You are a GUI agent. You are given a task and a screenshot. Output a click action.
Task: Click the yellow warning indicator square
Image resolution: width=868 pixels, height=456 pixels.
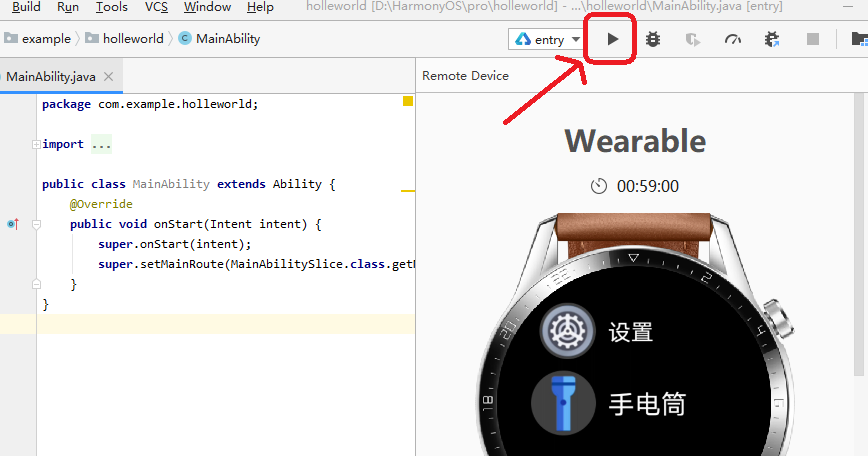(408, 101)
